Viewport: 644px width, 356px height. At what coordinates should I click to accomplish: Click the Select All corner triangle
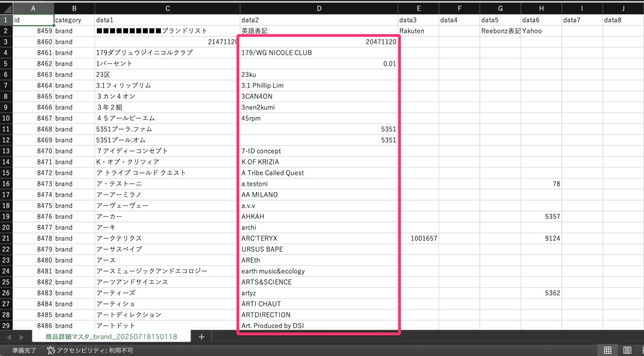(x=6, y=9)
